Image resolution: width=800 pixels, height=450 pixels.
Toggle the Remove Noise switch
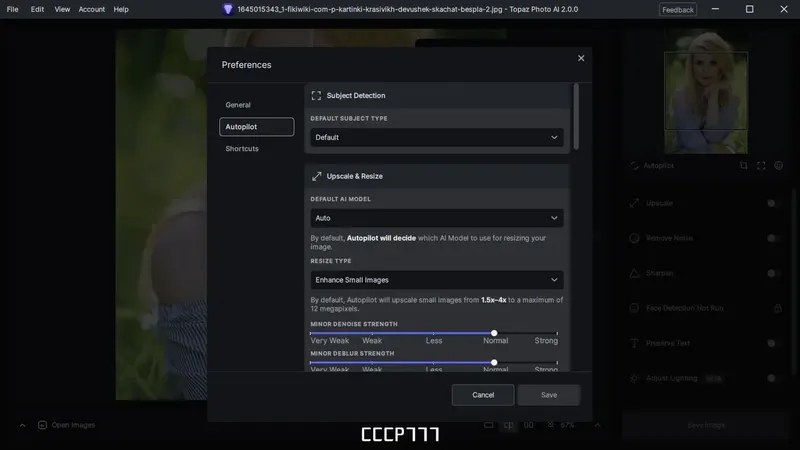[x=773, y=238]
